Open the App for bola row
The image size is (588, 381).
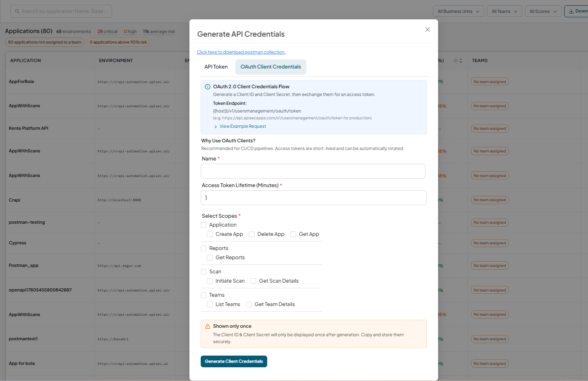click(22, 363)
